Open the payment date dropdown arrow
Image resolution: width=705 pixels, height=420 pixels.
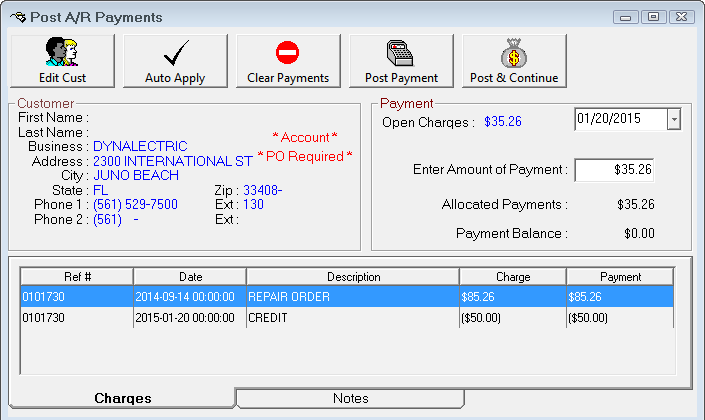[673, 119]
